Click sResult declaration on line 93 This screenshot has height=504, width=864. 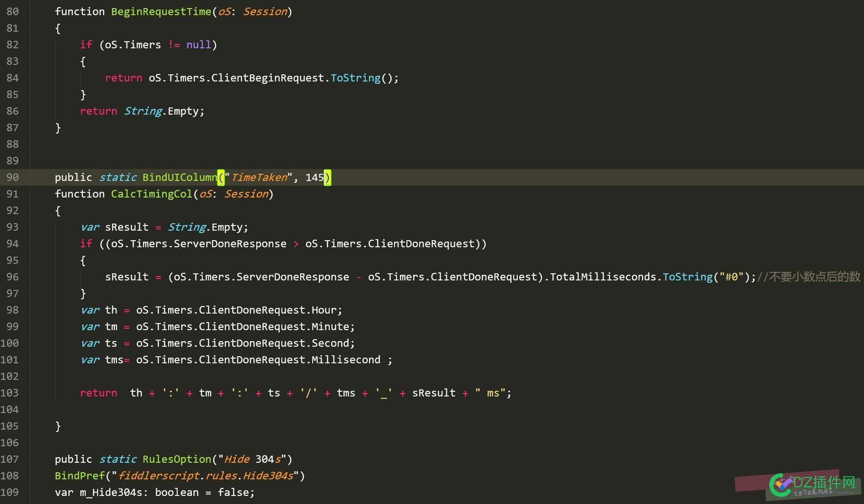click(126, 227)
